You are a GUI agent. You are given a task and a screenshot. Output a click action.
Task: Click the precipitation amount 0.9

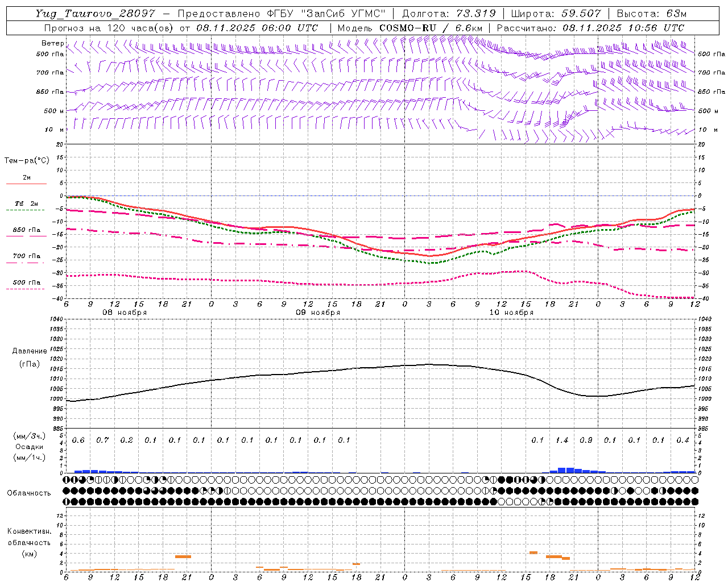tap(586, 440)
